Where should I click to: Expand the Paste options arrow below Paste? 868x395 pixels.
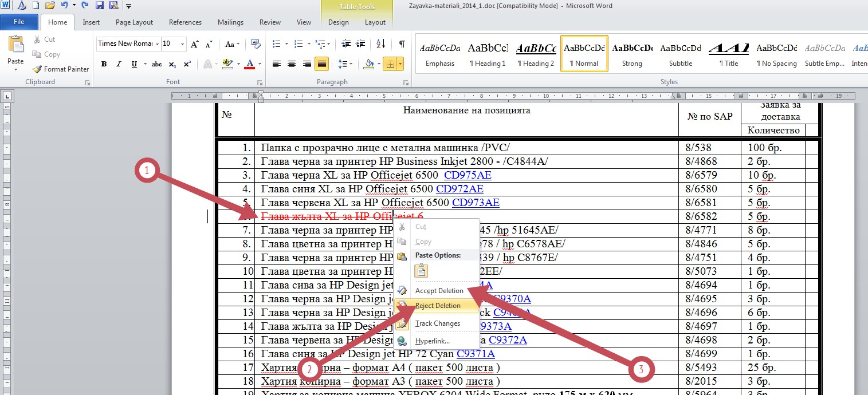[x=15, y=70]
